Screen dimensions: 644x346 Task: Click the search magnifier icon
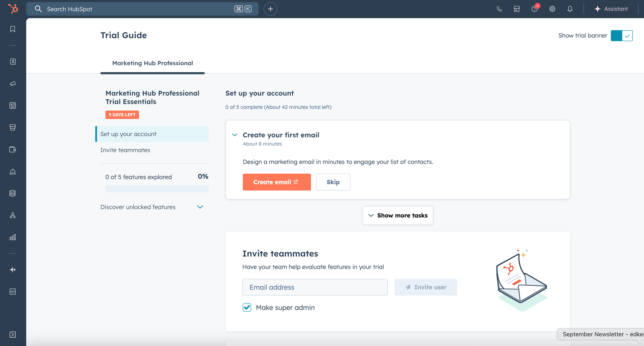click(38, 9)
